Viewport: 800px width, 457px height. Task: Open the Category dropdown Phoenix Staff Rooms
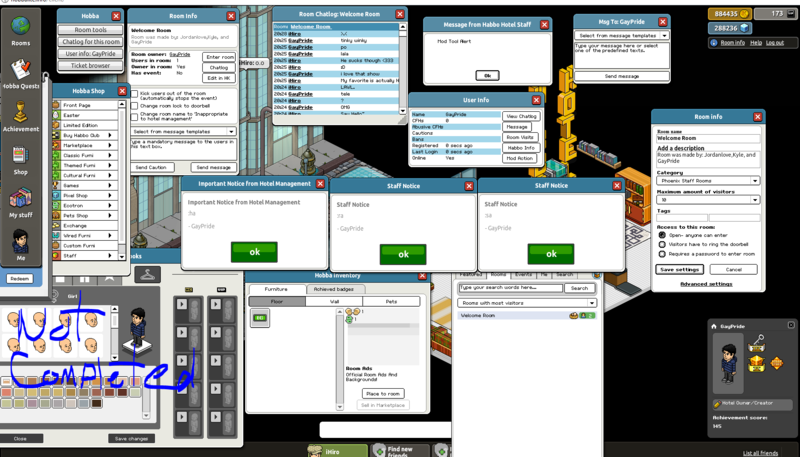[708, 181]
